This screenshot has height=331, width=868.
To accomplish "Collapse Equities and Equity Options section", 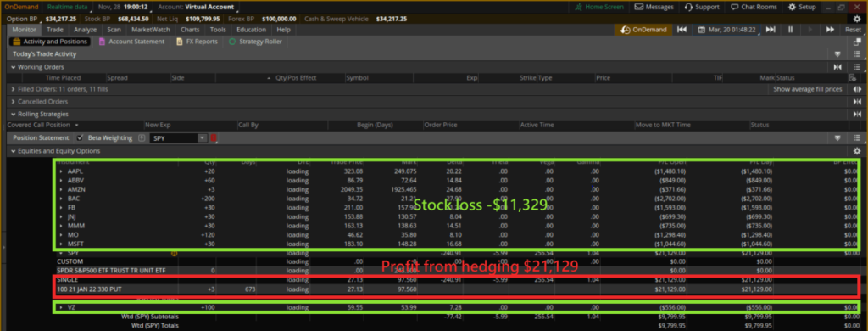I will (x=14, y=151).
